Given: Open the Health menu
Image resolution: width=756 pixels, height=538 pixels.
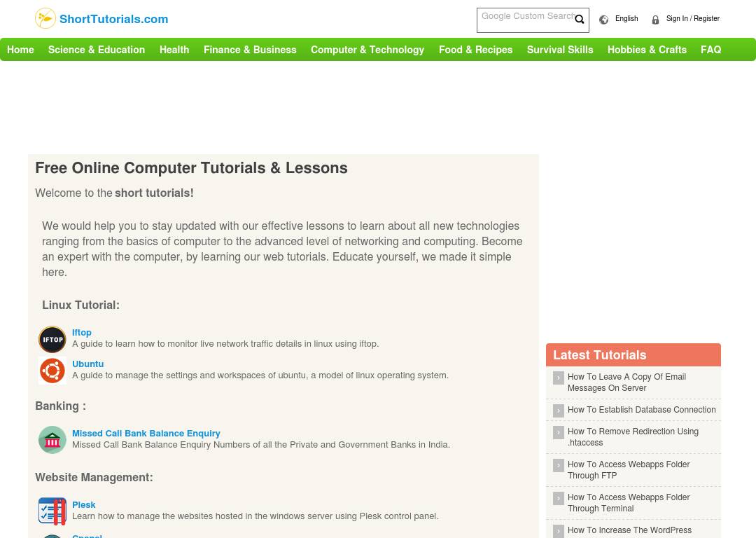Looking at the screenshot, I should click(x=174, y=50).
